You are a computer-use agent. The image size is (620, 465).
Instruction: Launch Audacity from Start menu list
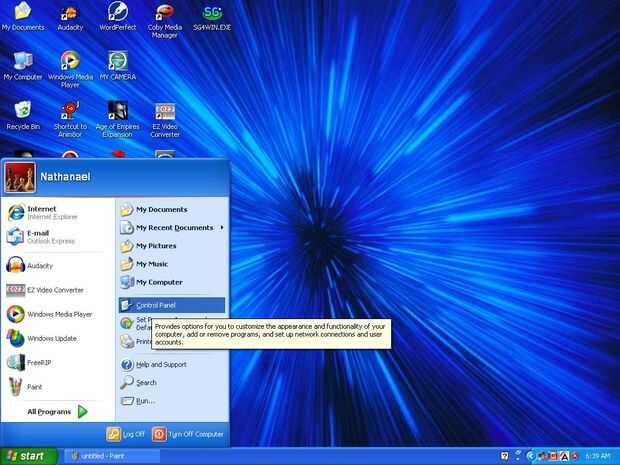pos(59,265)
